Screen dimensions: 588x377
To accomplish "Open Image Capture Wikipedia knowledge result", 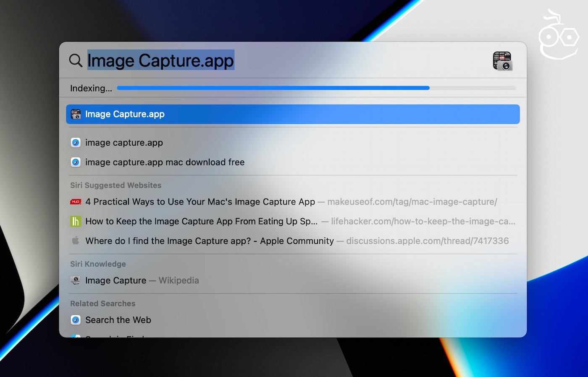I will pos(116,280).
